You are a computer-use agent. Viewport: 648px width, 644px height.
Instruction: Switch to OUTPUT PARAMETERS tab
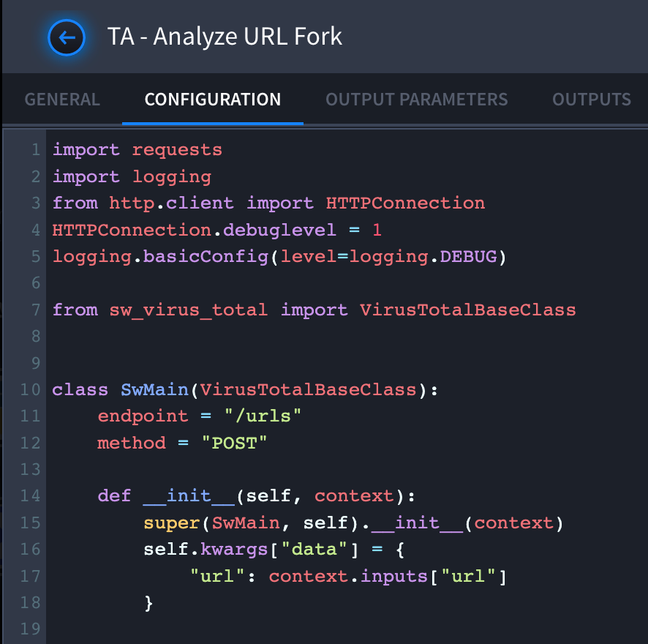point(417,100)
